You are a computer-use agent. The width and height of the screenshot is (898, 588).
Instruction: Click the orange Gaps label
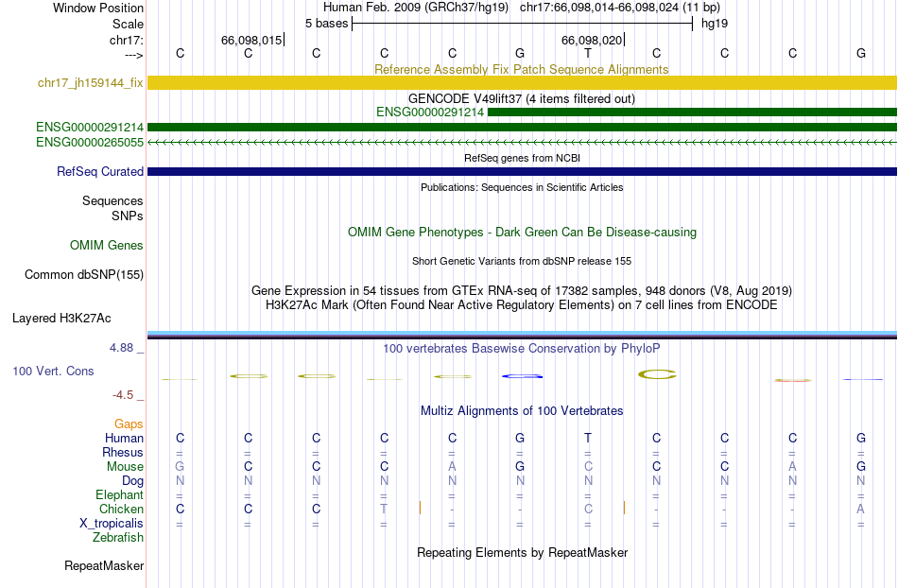click(129, 424)
